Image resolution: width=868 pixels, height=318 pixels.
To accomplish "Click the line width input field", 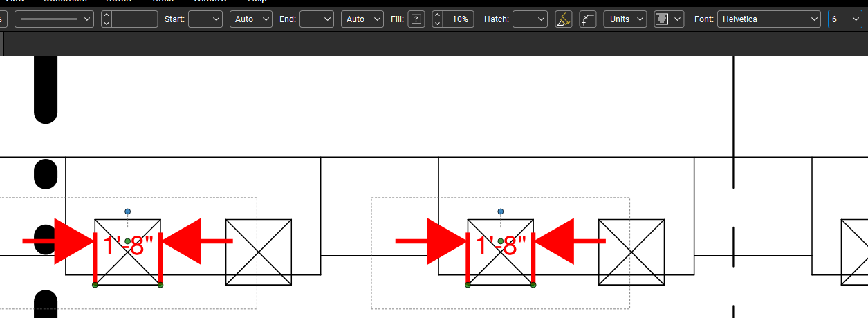I will pos(135,19).
